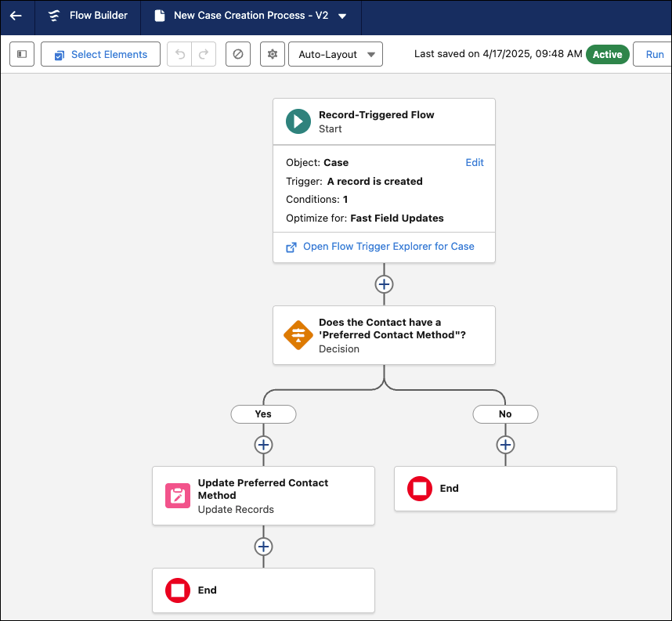Click End icon below Update Records
The width and height of the screenshot is (672, 621).
(178, 590)
